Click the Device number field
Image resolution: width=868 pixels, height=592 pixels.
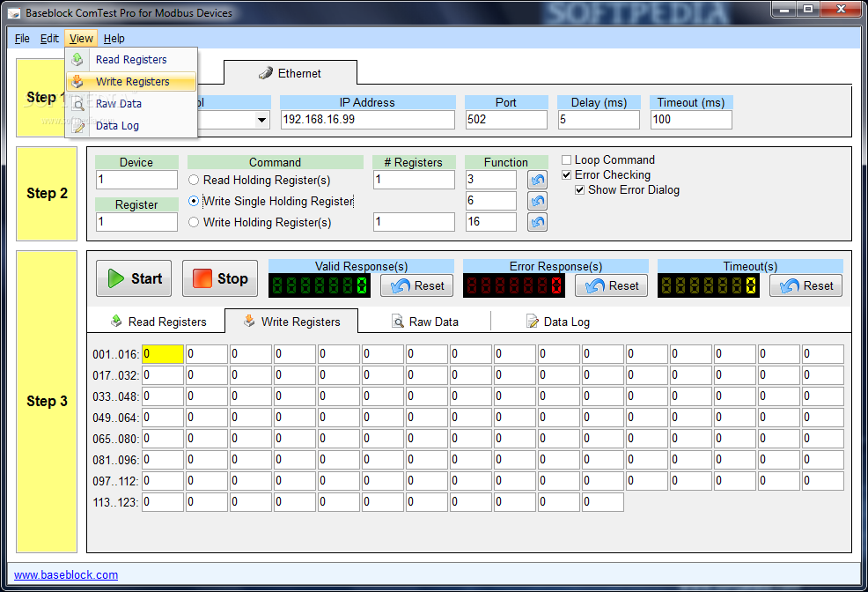tap(136, 180)
